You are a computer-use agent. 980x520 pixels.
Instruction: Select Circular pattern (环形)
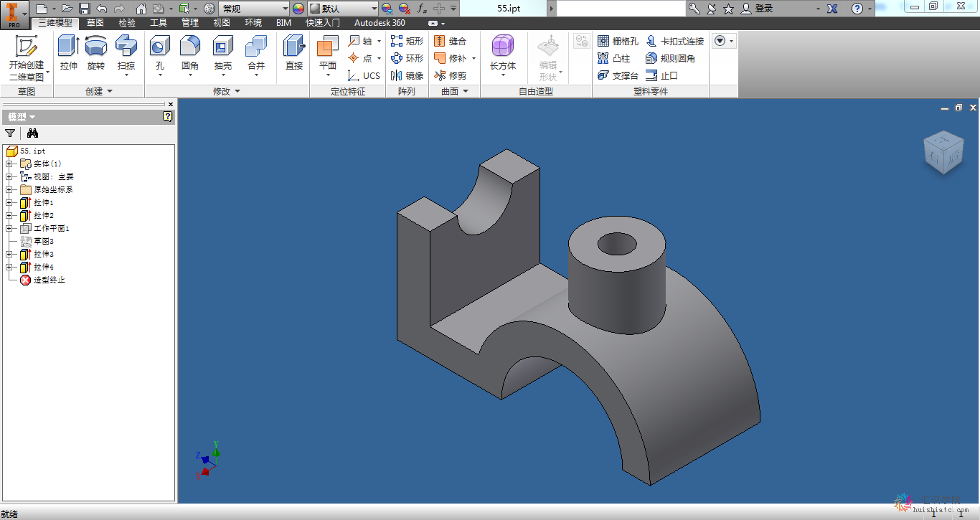click(407, 58)
